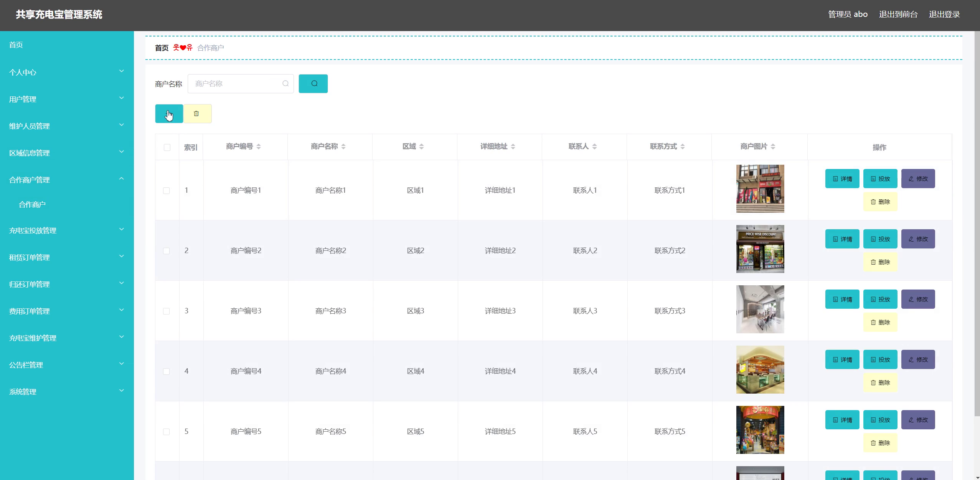Open merchant image thumbnail for 商户名称1
980x480 pixels.
760,189
